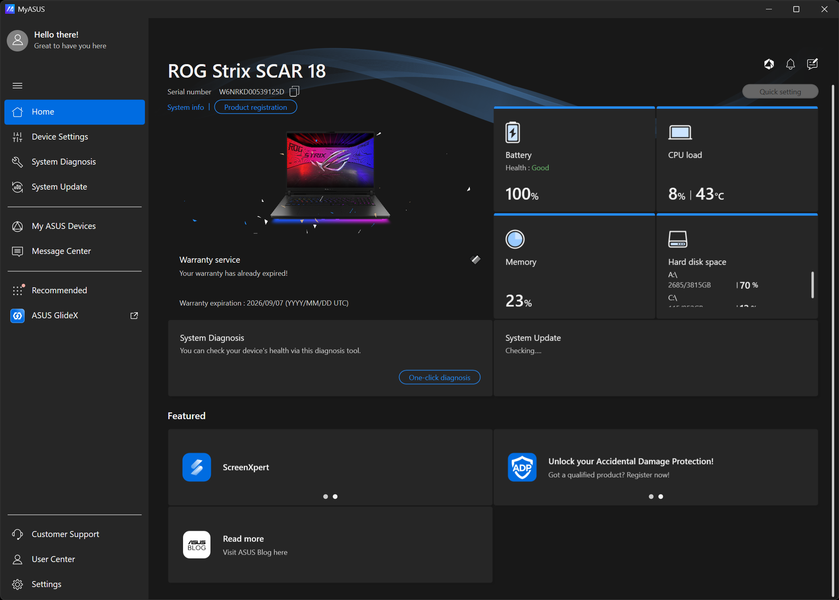
Task: Click the serial number W6NRKD00539125D
Action: (251, 92)
